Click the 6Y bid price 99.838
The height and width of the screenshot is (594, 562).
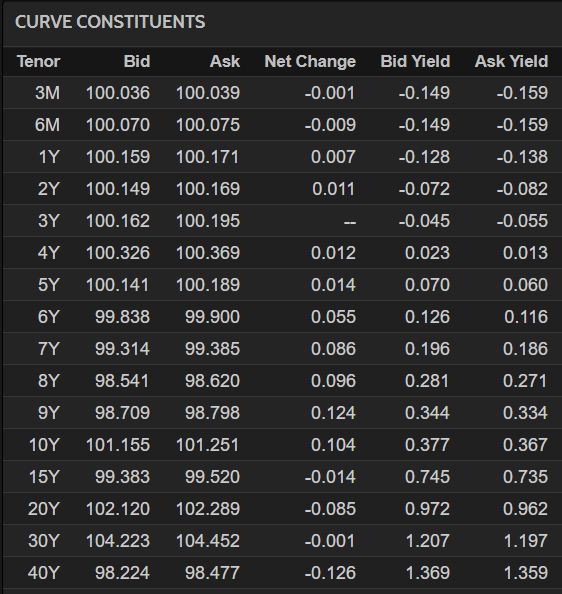point(122,317)
